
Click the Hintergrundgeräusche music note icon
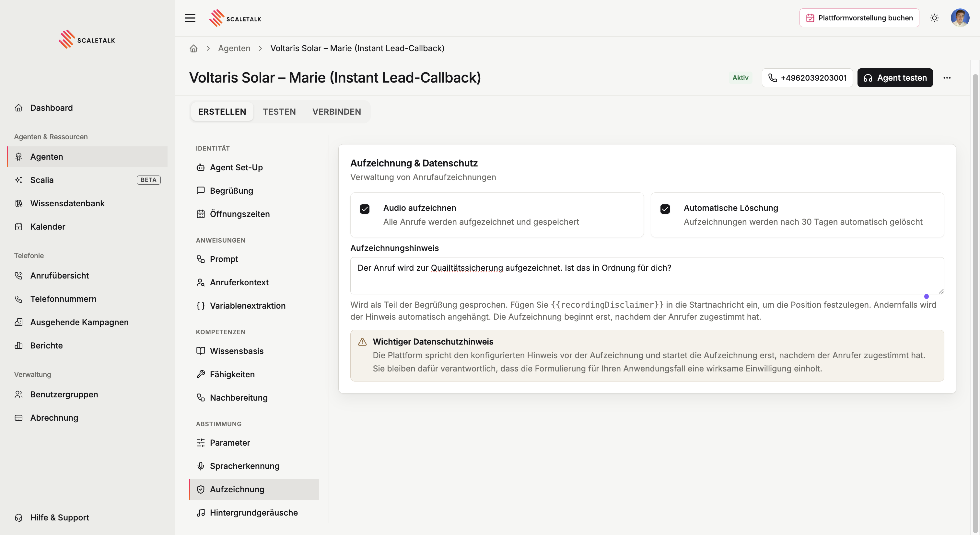[x=201, y=513]
